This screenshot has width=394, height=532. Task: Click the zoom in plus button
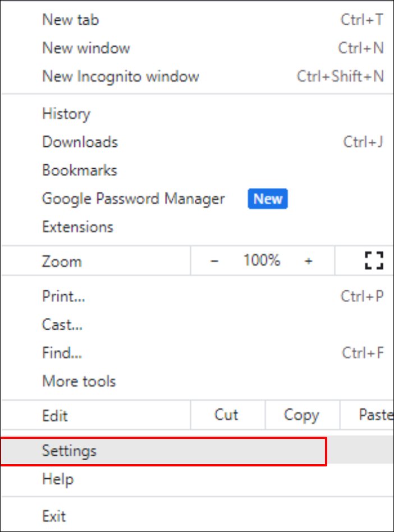coord(308,261)
